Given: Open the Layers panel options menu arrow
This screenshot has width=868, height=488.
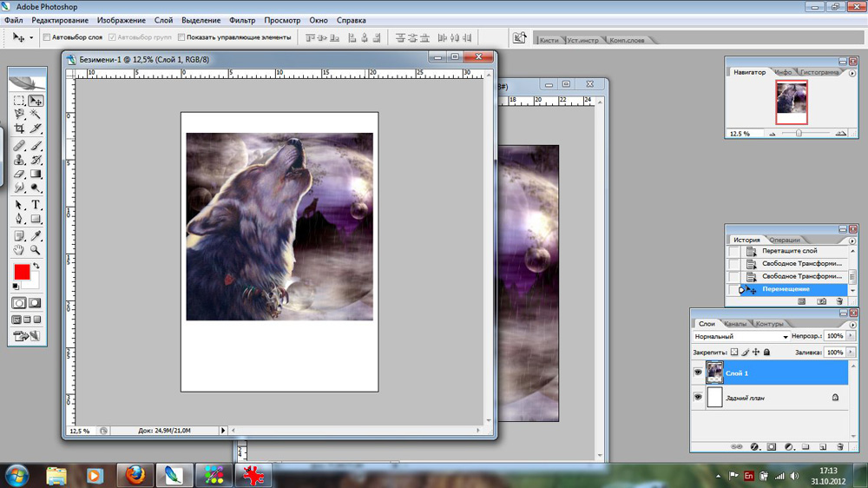Looking at the screenshot, I should coord(852,325).
